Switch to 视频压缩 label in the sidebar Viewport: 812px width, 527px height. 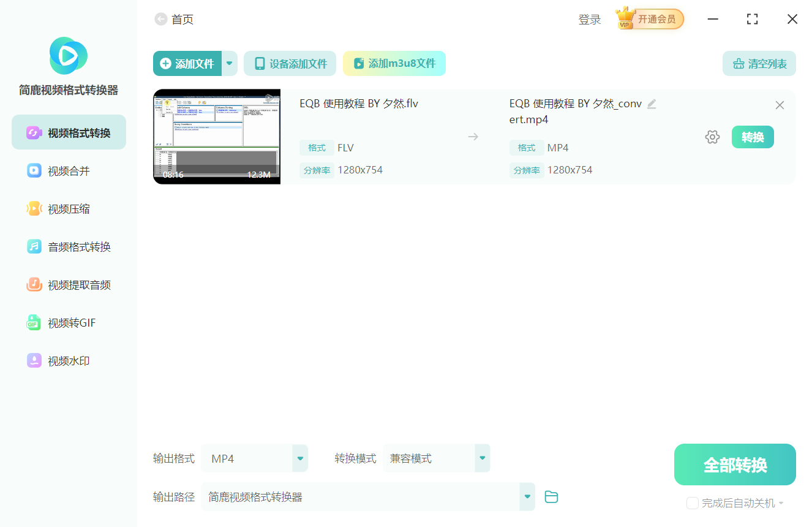(x=69, y=209)
